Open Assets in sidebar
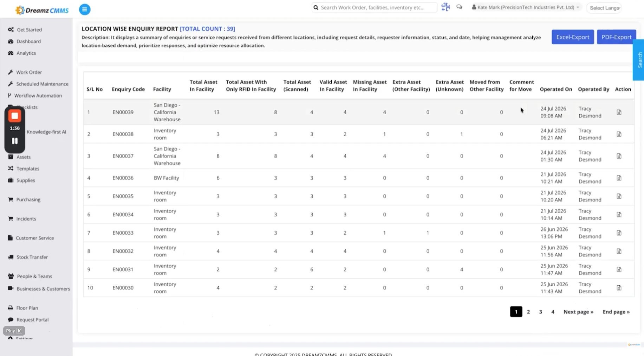Screen dimensions: 644x356 23,157
